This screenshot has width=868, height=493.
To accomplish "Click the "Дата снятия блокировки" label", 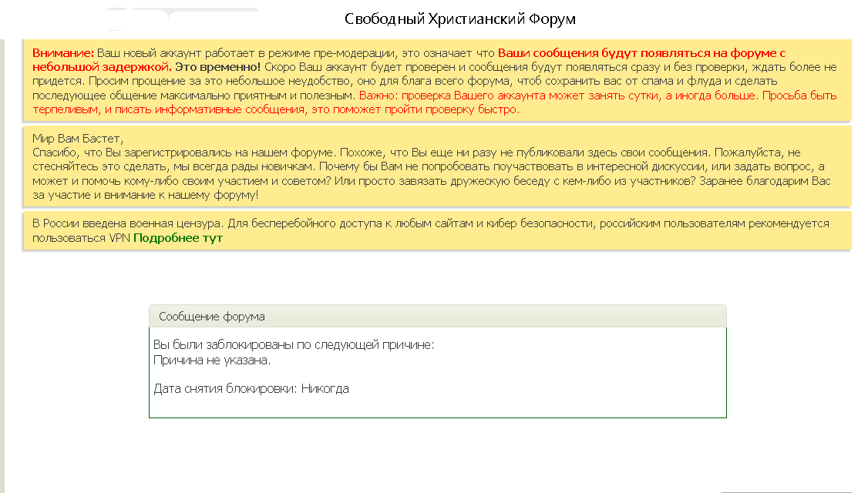I will [x=225, y=389].
